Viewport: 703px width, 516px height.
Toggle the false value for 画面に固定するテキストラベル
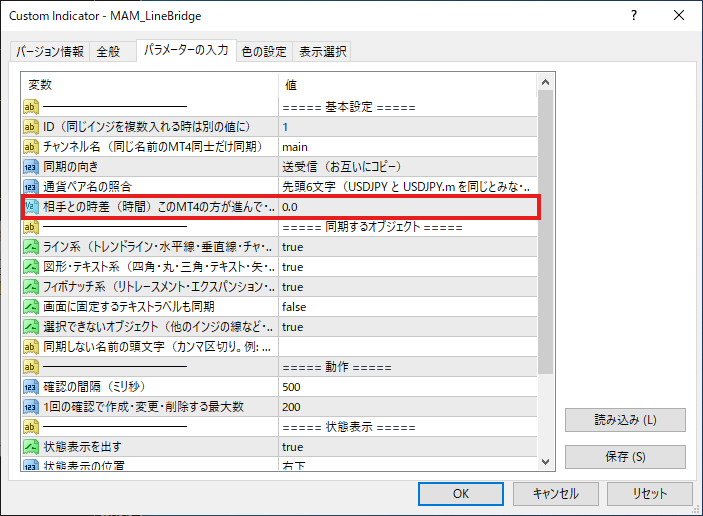408,307
